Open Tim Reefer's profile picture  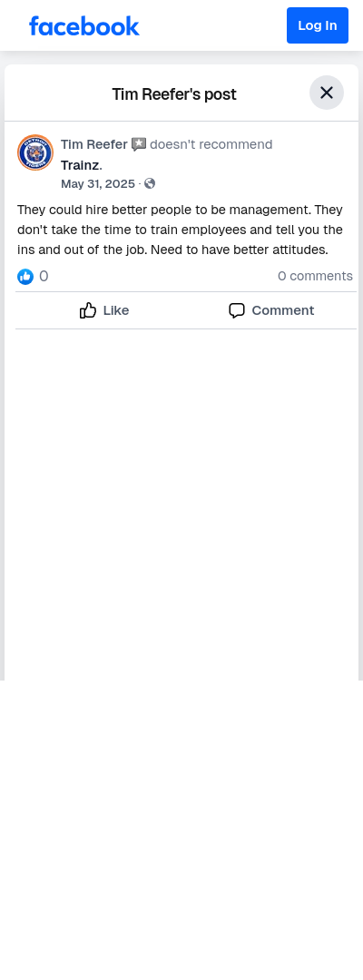(x=35, y=152)
